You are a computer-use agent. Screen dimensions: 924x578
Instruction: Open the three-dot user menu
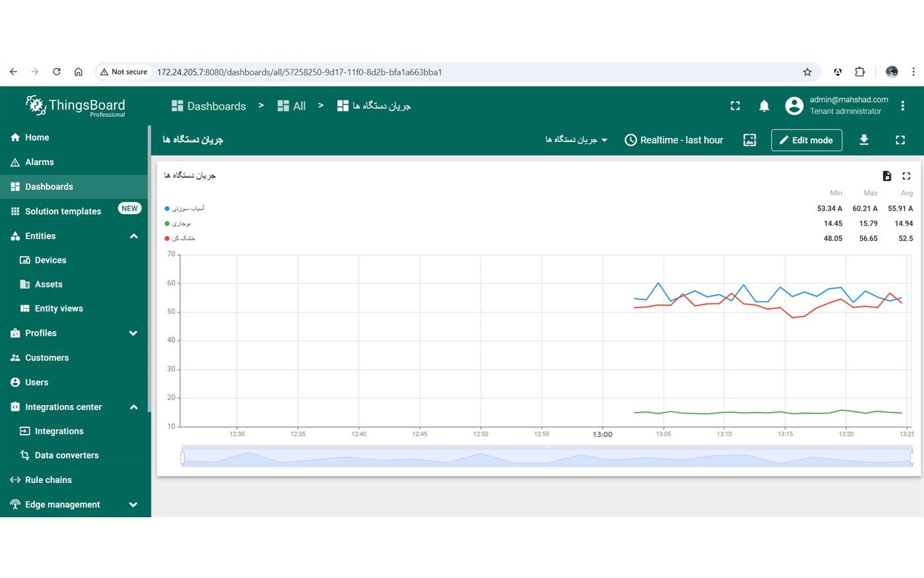click(902, 106)
